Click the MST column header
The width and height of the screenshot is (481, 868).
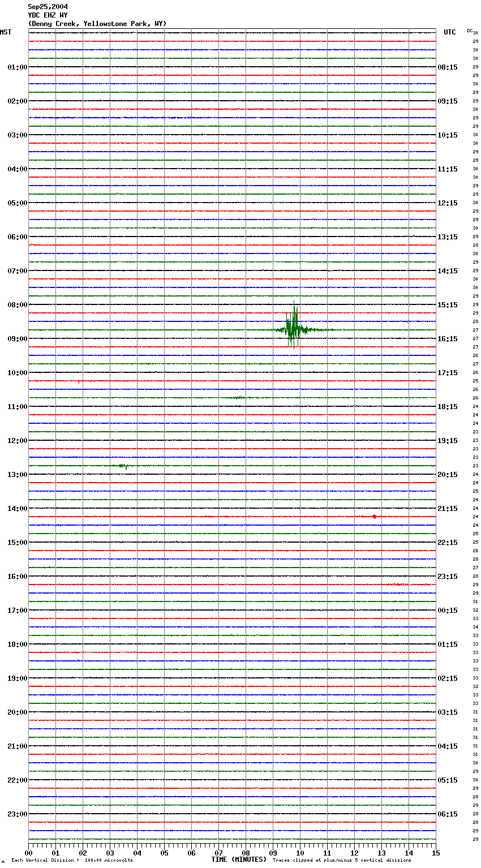point(6,32)
